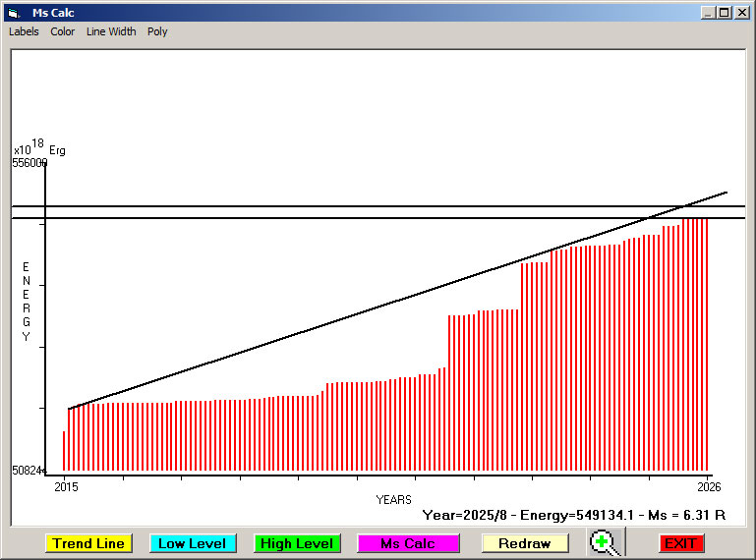This screenshot has width=756, height=560.
Task: Close the window with the X button
Action: (741, 13)
